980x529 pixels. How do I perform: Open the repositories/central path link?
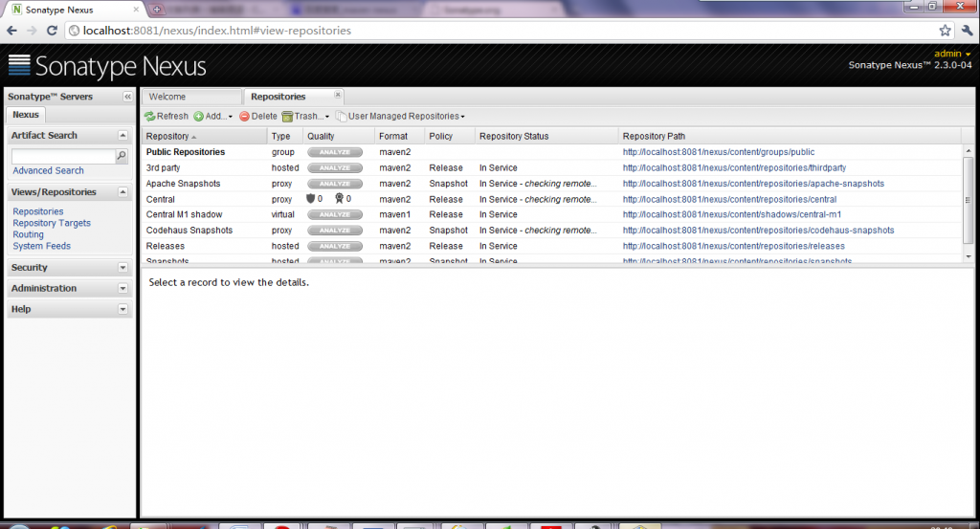[729, 199]
